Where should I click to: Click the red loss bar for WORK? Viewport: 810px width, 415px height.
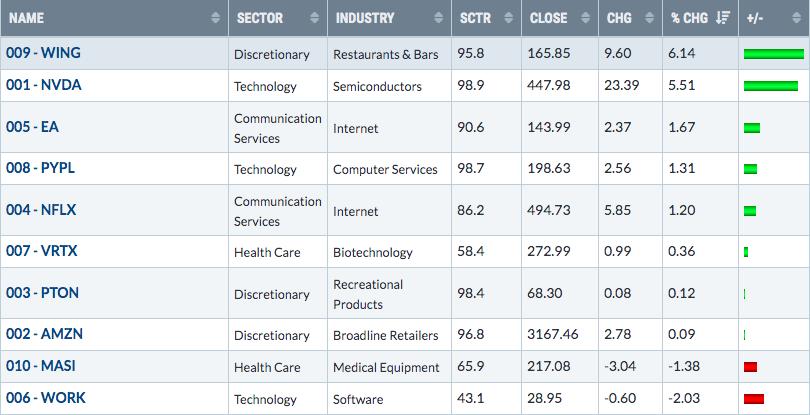754,399
